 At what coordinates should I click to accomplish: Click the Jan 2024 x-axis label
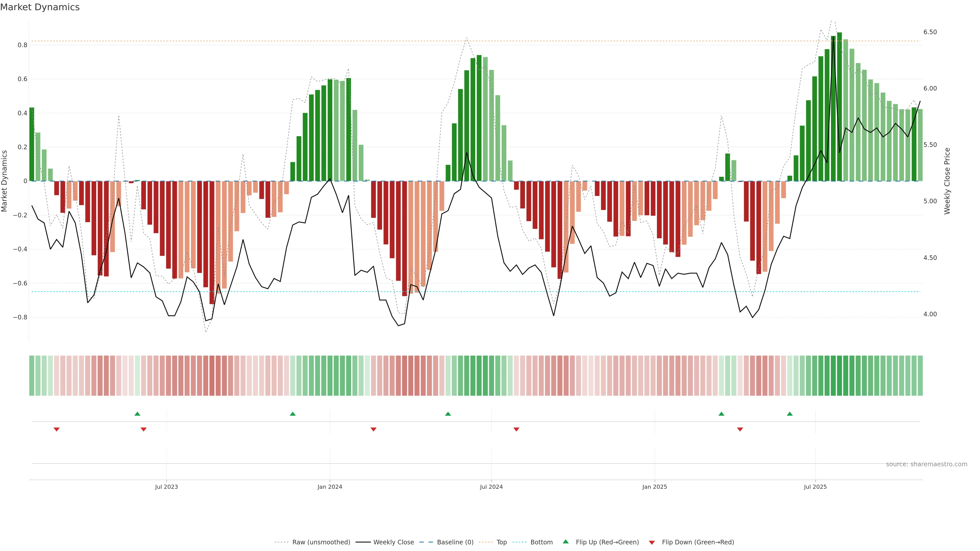pos(330,487)
